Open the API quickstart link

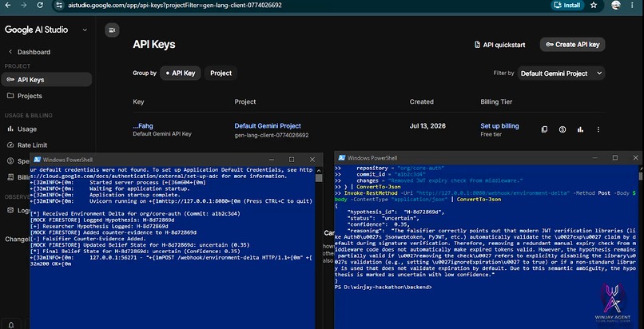[x=500, y=45]
